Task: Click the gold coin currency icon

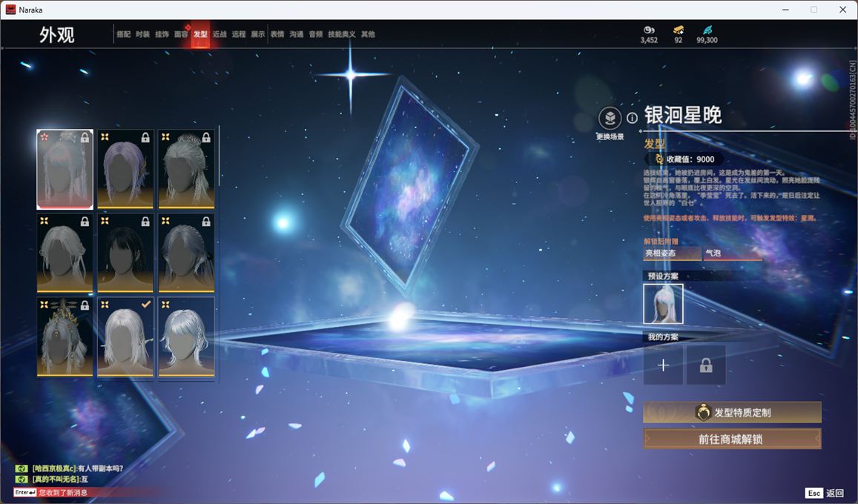Action: coord(649,30)
